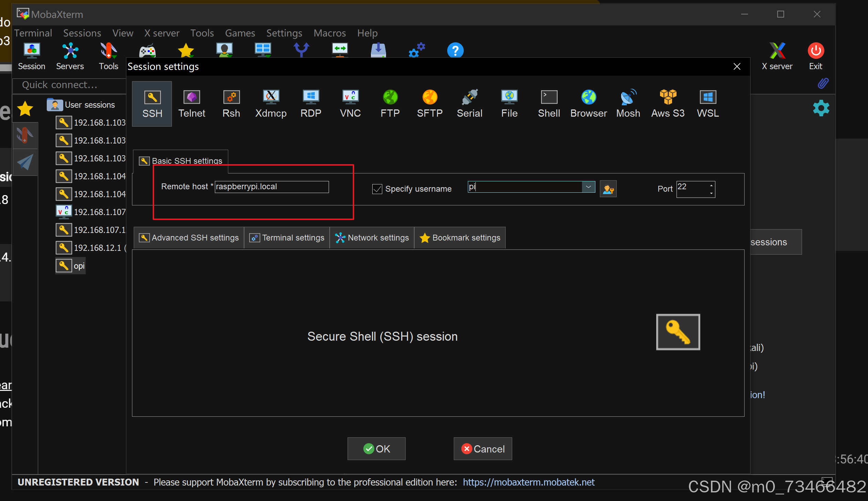Click the Remote host input field
Image resolution: width=868 pixels, height=501 pixels.
[271, 187]
